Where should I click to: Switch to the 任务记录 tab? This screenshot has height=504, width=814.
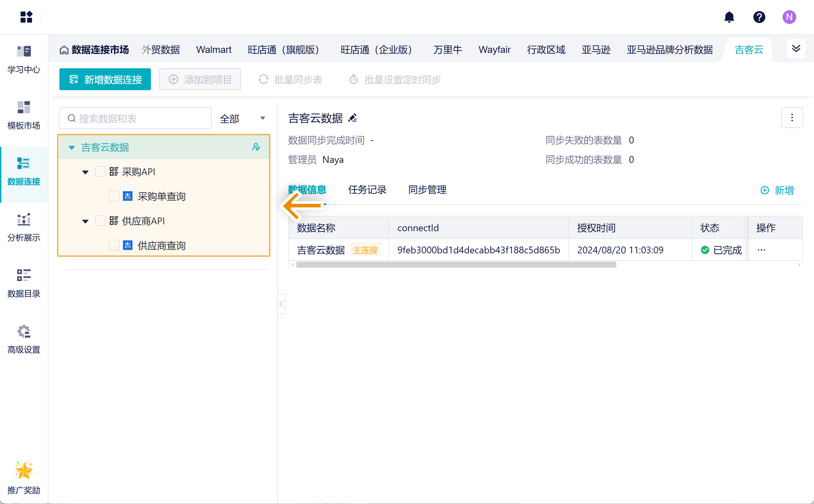(367, 190)
